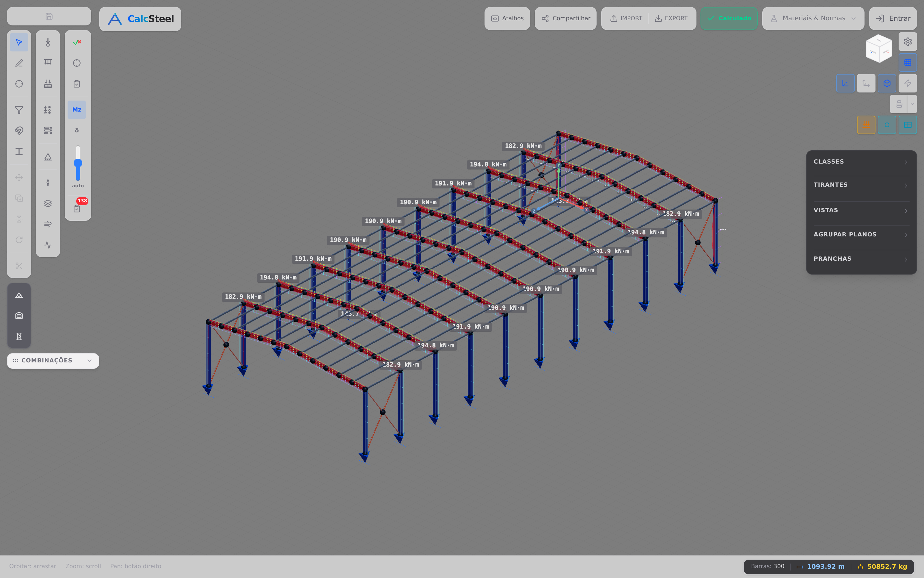This screenshot has height=578, width=924.
Task: Open the surface area load tool
Action: tap(48, 84)
